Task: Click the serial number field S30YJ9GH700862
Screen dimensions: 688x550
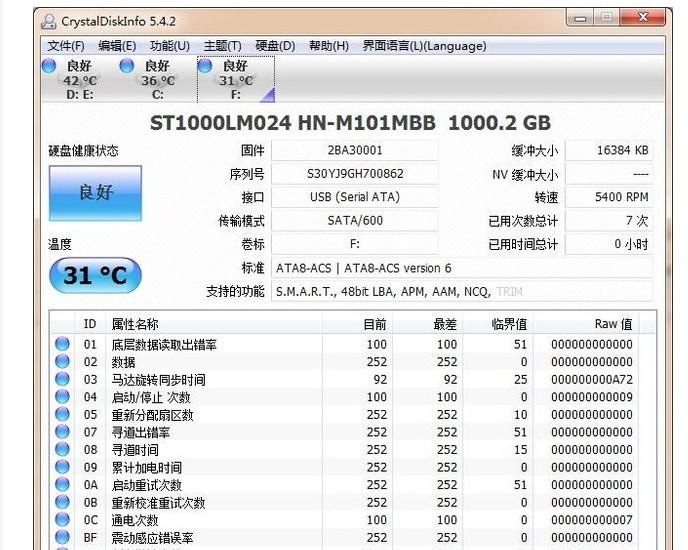Action: pyautogui.click(x=355, y=174)
